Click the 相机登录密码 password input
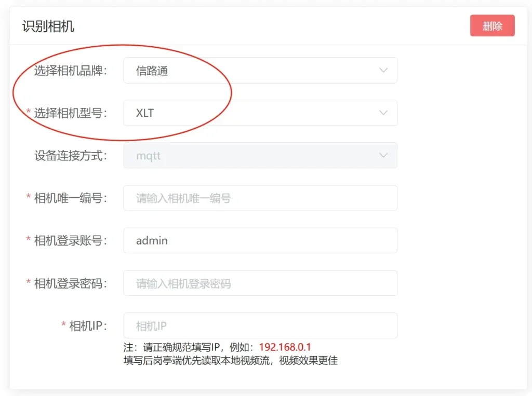The image size is (532, 396). tap(260, 283)
